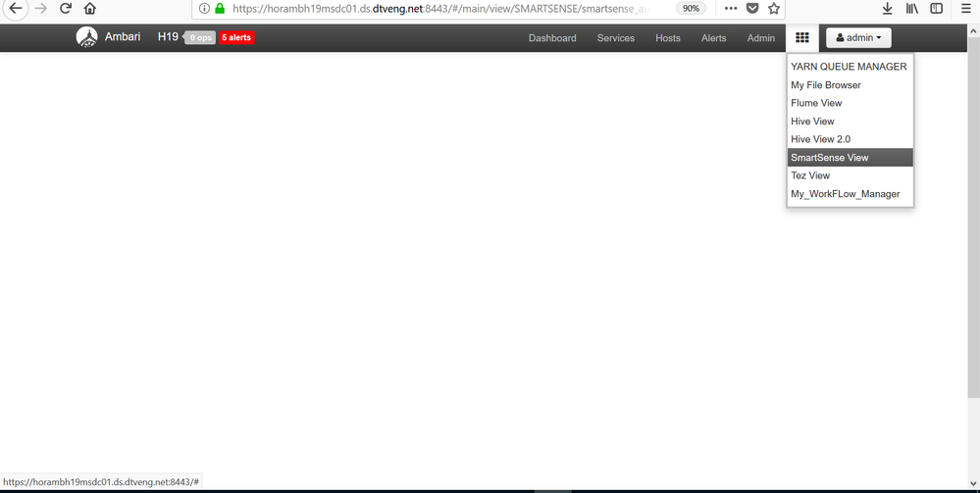Viewport: 980px width, 493px height.
Task: Click the Ambari logo icon
Action: (87, 37)
